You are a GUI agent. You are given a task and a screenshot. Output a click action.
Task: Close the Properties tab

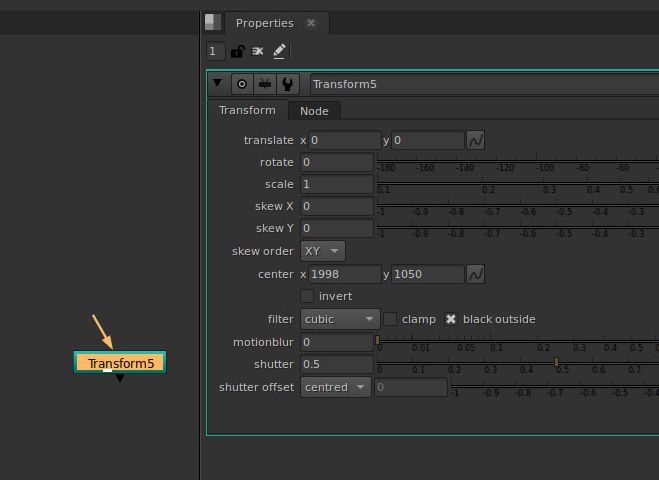(x=311, y=23)
